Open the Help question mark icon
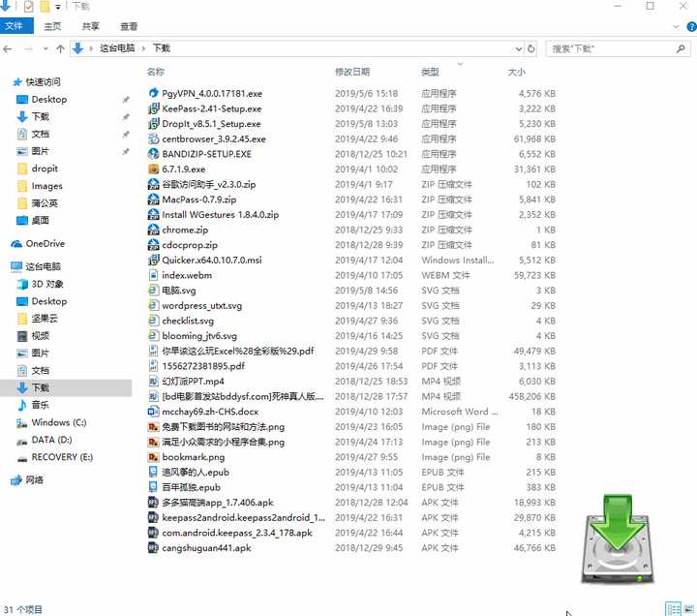The height and width of the screenshot is (616, 697). point(691,27)
